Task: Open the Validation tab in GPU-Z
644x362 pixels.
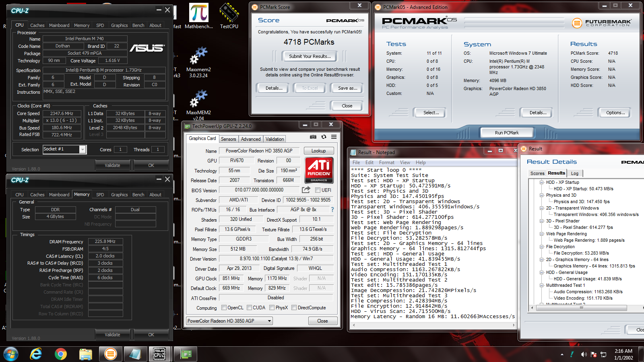Action: point(275,139)
